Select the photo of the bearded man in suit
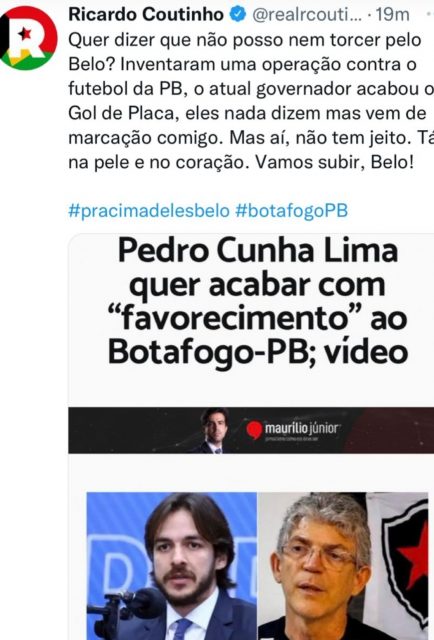This screenshot has height=640, width=434. (x=172, y=566)
